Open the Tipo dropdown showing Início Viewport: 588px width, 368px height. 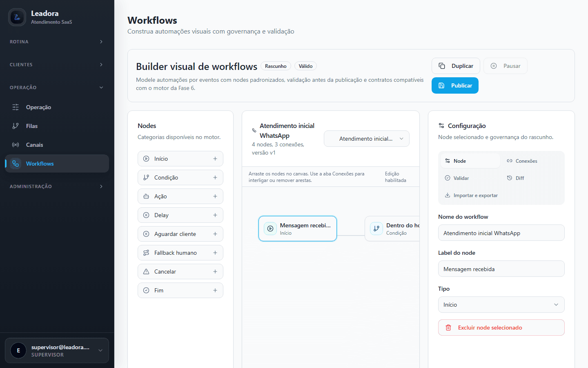pos(501,305)
